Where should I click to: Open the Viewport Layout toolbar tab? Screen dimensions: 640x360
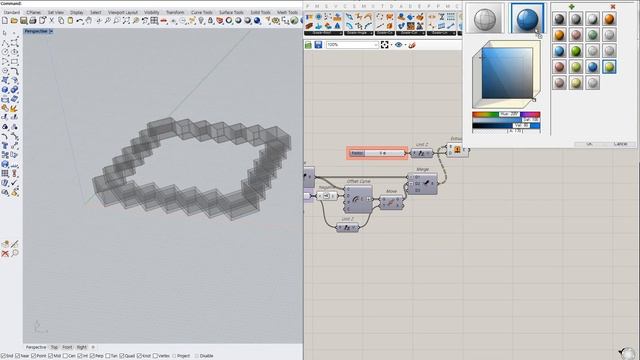coord(122,12)
